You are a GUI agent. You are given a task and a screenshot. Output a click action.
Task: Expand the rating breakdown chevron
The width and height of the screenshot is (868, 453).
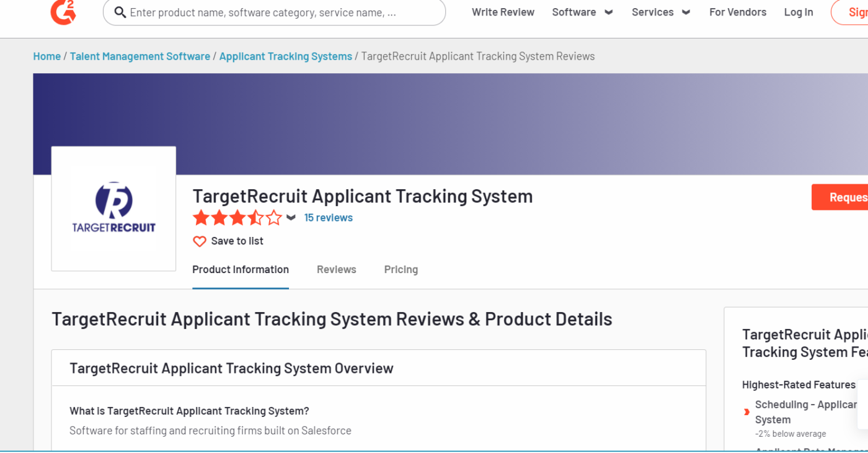[291, 218]
